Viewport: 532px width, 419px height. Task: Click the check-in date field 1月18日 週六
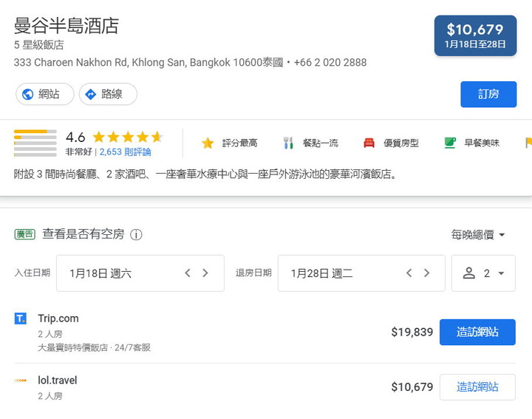click(x=140, y=273)
